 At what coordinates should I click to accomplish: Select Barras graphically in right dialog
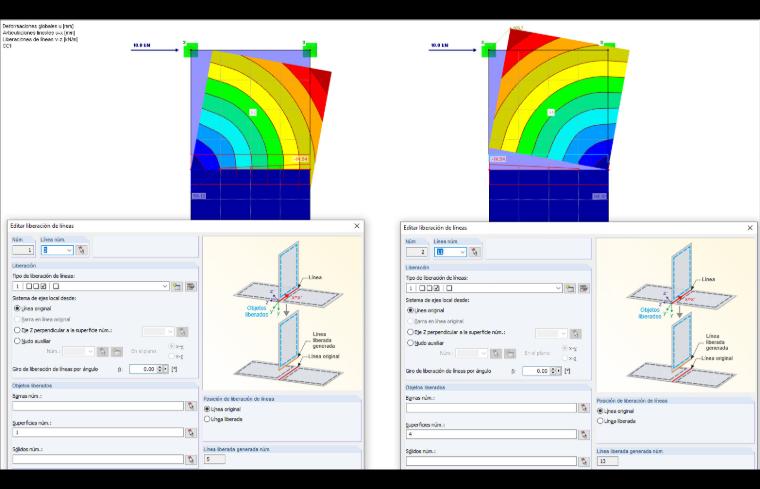tap(584, 408)
